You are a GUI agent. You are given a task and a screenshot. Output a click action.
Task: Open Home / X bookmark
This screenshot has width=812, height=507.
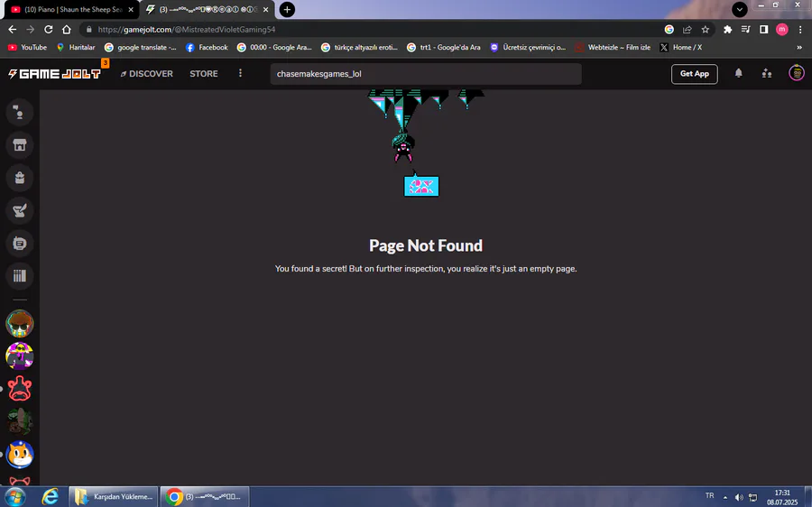(x=681, y=47)
